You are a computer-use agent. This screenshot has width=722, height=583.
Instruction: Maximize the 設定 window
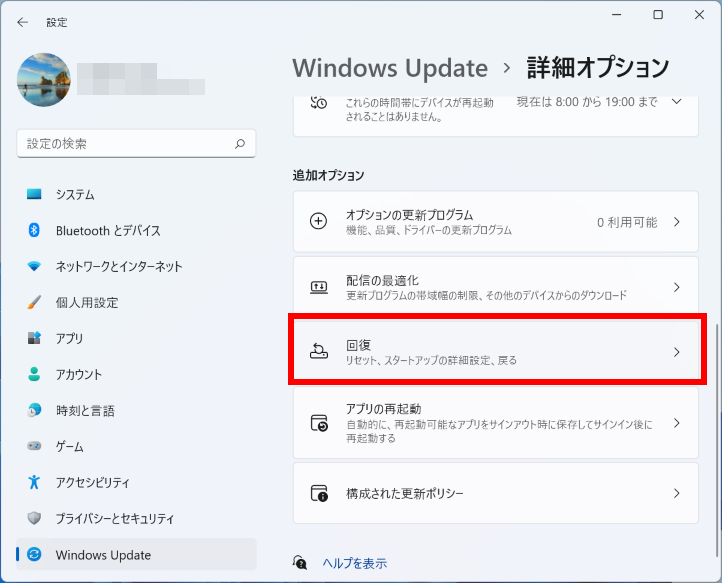(x=658, y=15)
